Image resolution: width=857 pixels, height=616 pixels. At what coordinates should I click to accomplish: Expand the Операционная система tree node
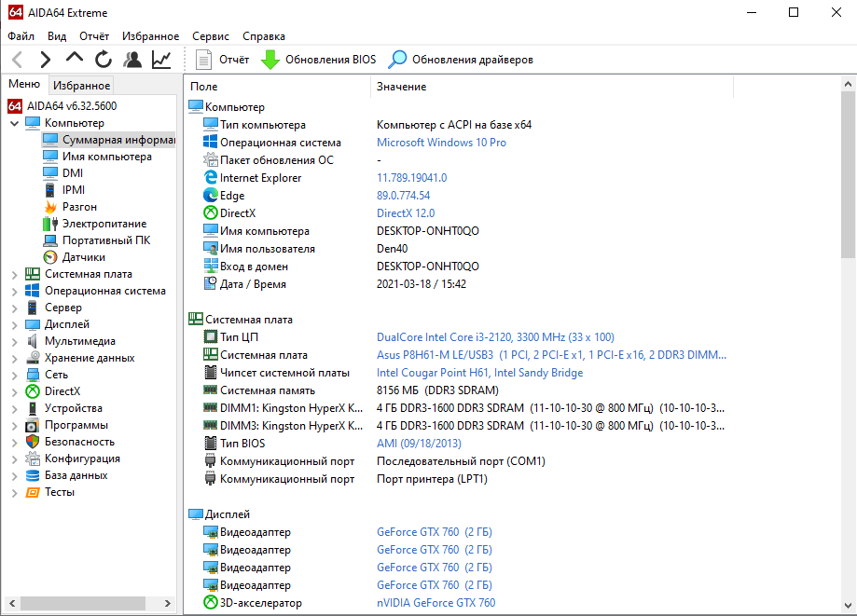(x=15, y=292)
